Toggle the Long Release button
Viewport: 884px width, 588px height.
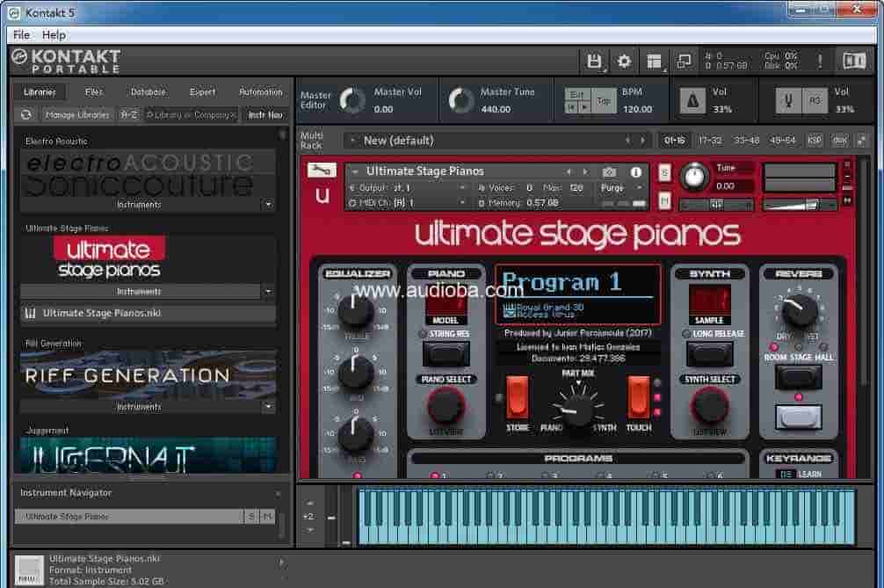(x=710, y=354)
